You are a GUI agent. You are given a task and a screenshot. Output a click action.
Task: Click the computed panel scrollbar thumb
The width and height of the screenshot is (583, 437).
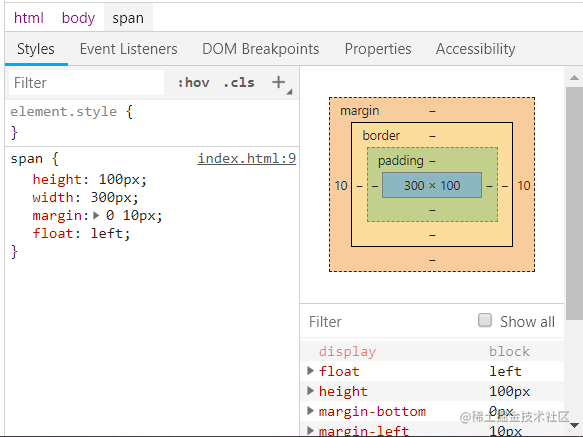click(574, 203)
